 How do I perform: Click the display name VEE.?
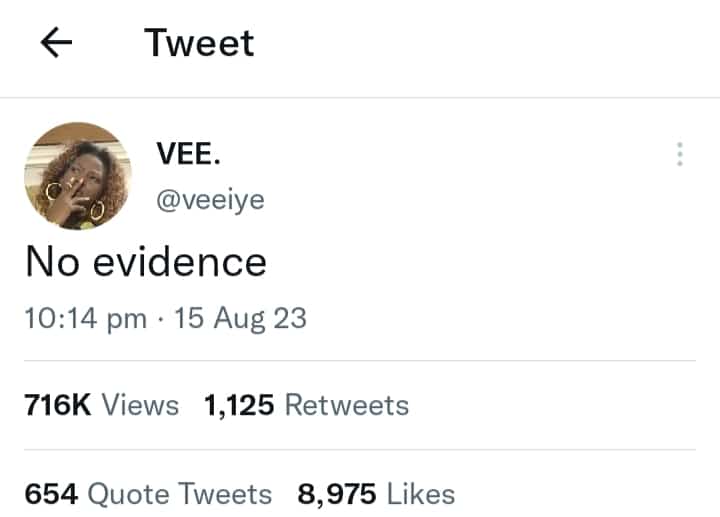click(x=189, y=155)
